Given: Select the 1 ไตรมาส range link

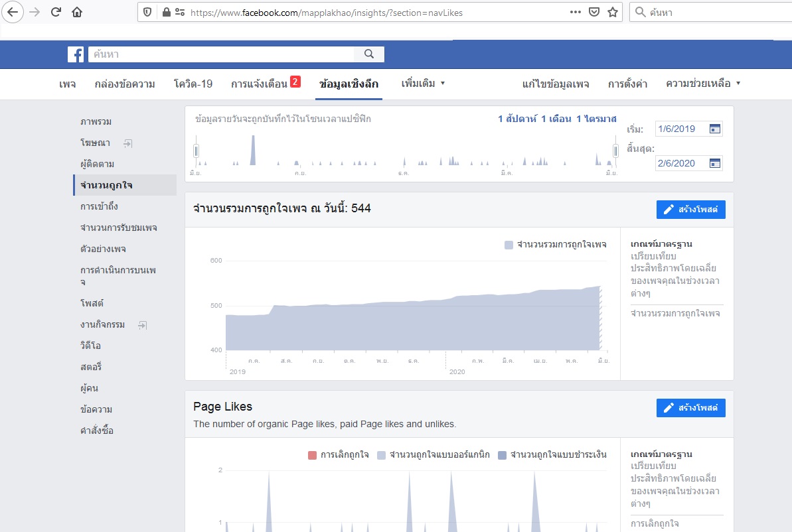Looking at the screenshot, I should coord(597,119).
